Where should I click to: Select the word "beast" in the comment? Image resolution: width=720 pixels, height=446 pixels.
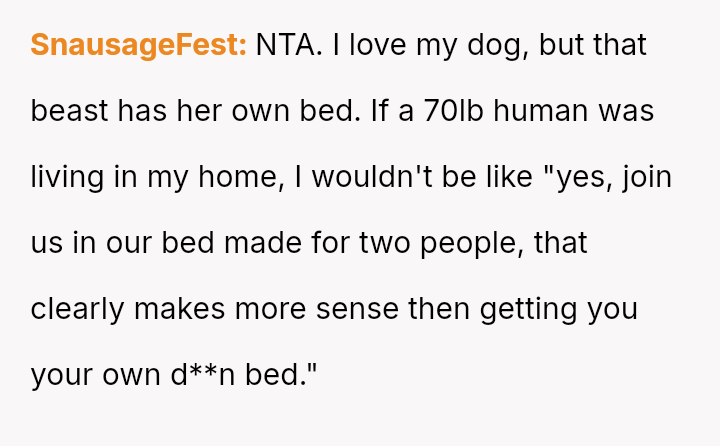click(x=69, y=111)
